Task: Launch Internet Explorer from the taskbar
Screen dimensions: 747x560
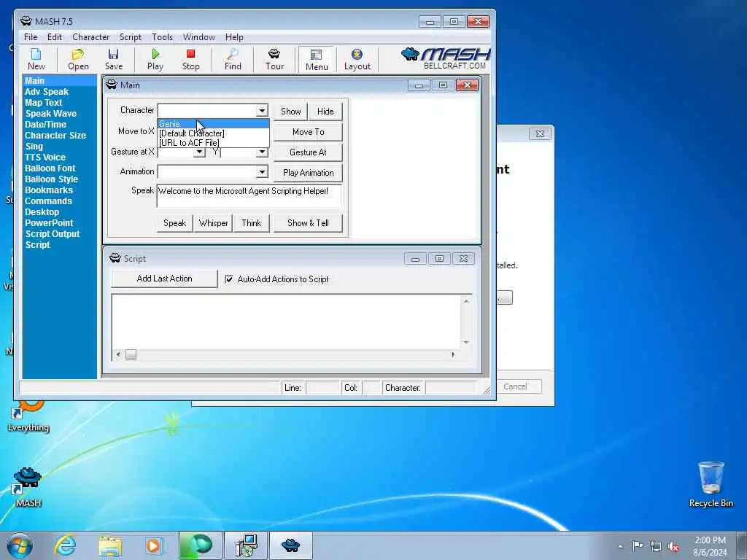Action: point(65,545)
